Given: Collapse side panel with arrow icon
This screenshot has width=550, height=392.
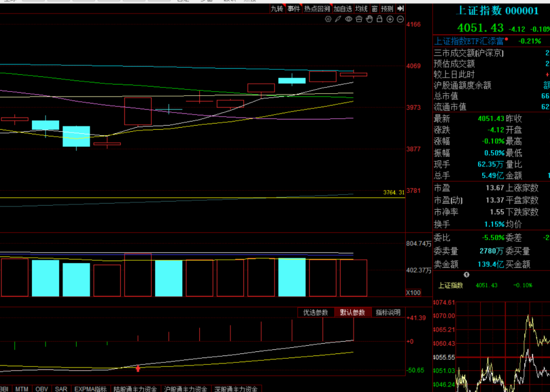Looking at the screenshot, I should coord(401,9).
